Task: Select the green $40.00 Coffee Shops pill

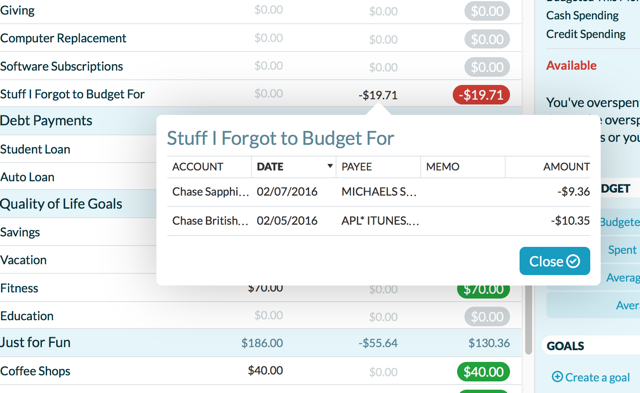Action: tap(483, 372)
